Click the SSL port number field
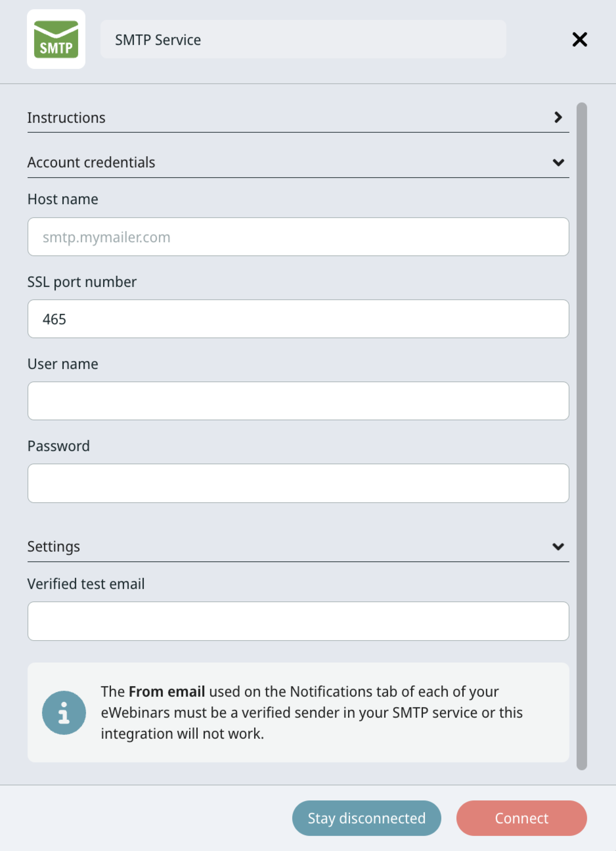The width and height of the screenshot is (616, 851). [298, 319]
